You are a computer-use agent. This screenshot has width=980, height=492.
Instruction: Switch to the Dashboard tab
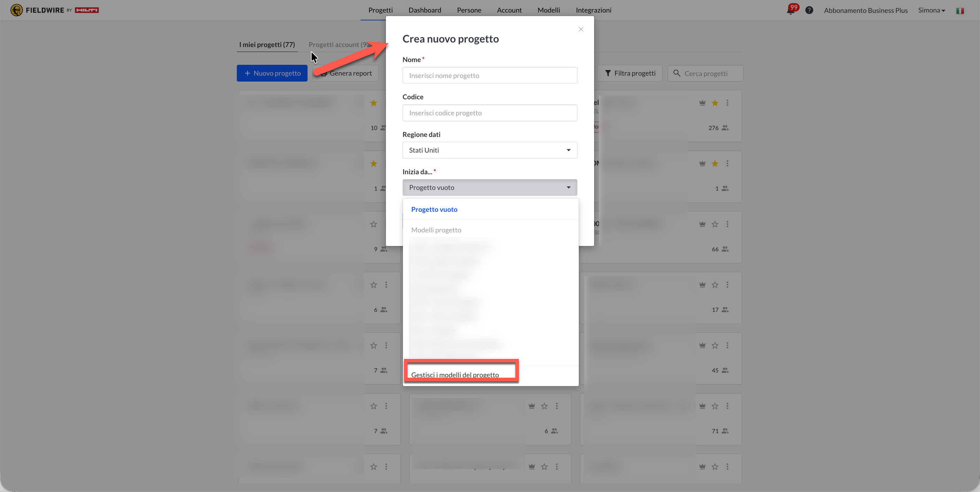(x=425, y=10)
